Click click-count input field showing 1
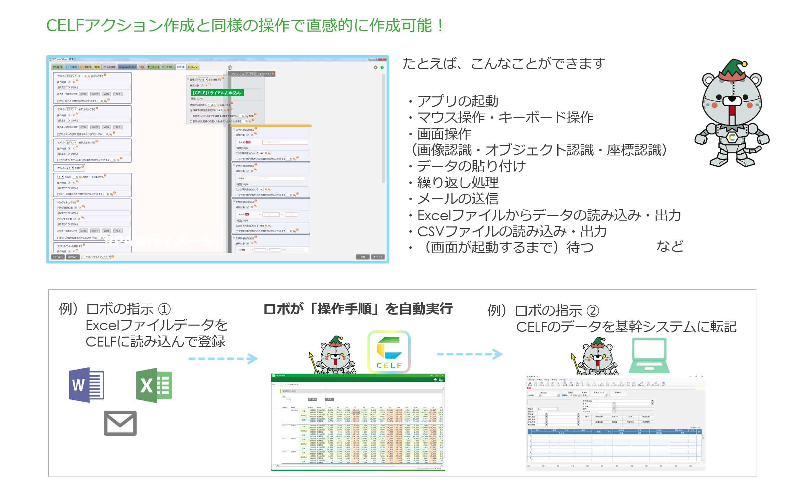Screen dimensions: 812x504 click(82, 76)
